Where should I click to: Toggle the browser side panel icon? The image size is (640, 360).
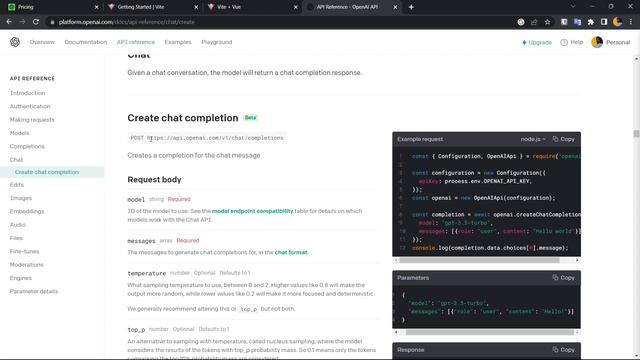(604, 22)
